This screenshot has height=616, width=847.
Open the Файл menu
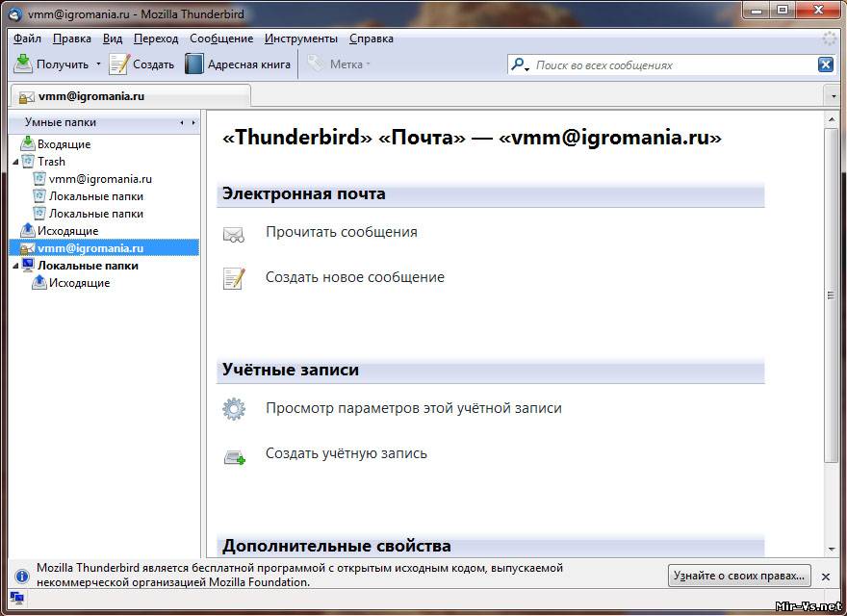point(27,38)
